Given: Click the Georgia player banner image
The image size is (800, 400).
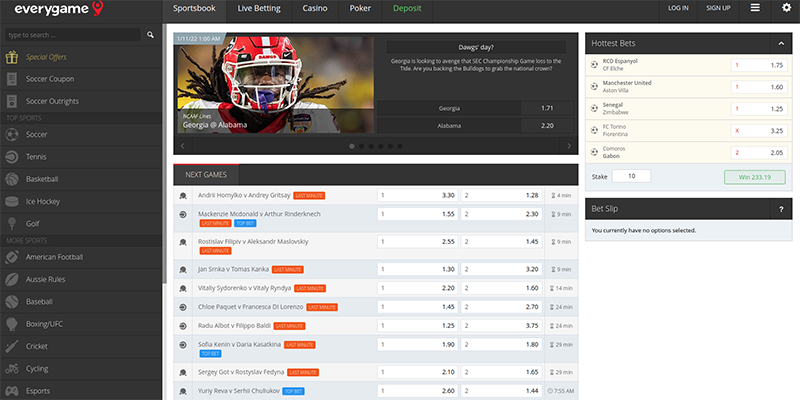Looking at the screenshot, I should click(x=276, y=85).
